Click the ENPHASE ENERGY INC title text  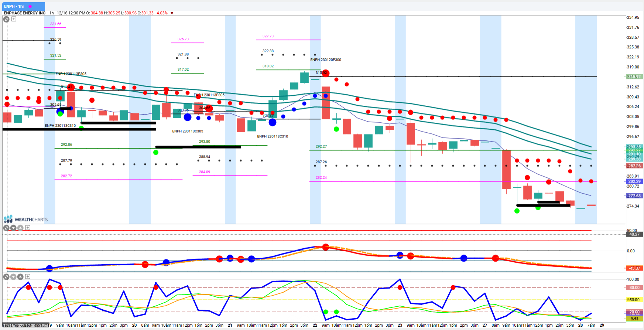pyautogui.click(x=25, y=13)
